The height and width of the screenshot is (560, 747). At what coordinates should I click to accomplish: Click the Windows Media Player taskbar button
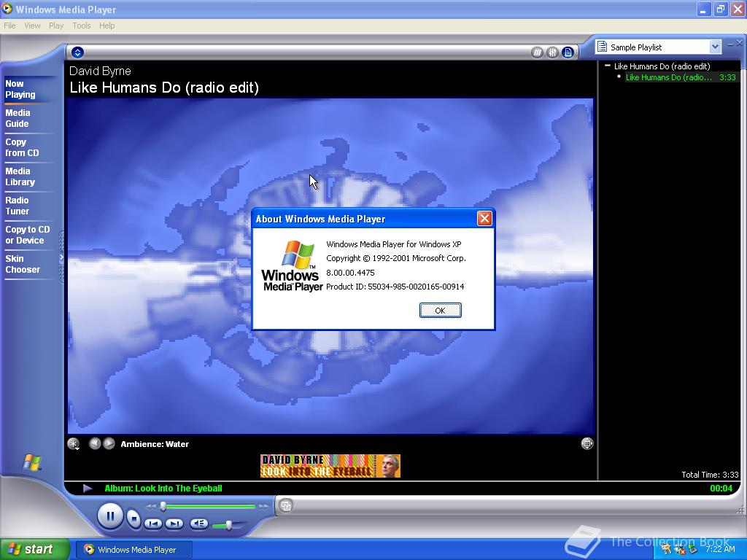[x=135, y=550]
